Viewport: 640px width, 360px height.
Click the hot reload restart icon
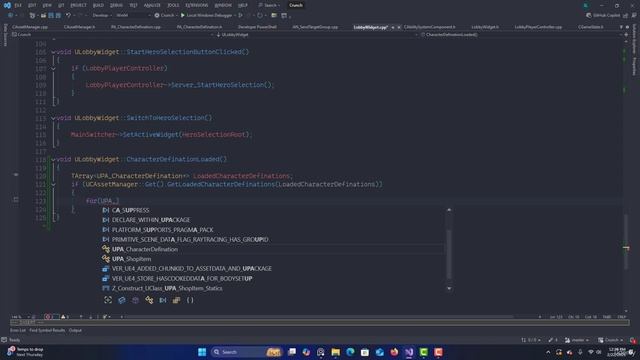point(260,16)
